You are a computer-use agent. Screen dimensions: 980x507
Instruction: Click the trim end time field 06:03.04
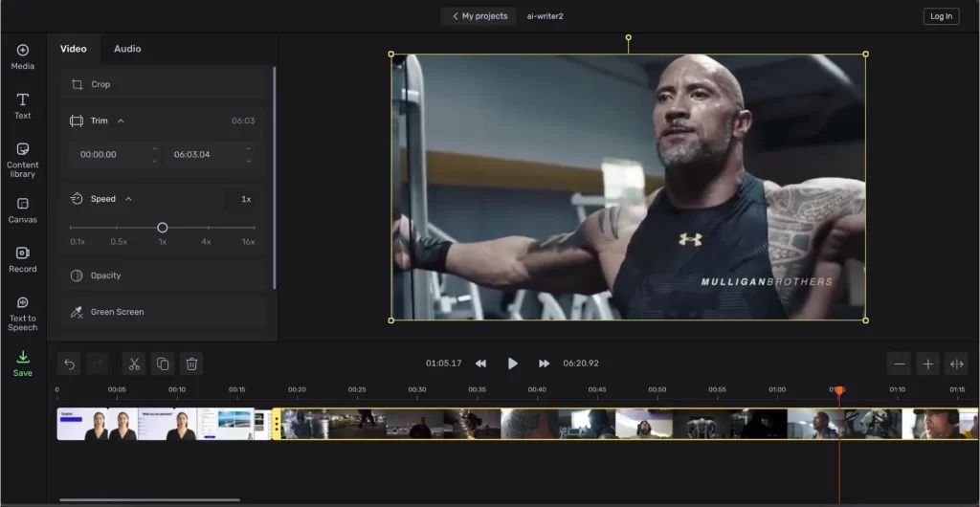tap(192, 154)
